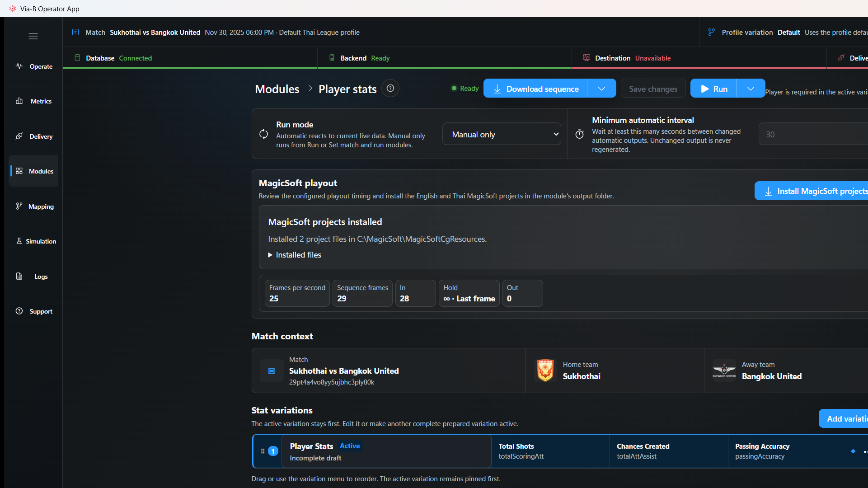The width and height of the screenshot is (868, 488).
Task: Click the Download sequence button
Action: tap(535, 89)
